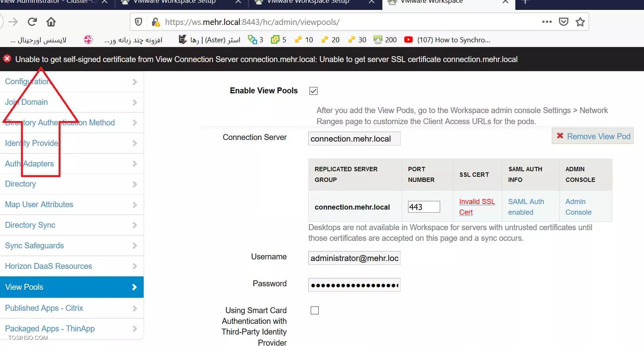Open Published Apps - Citrix menu item
This screenshot has width=644, height=346.
tap(72, 308)
